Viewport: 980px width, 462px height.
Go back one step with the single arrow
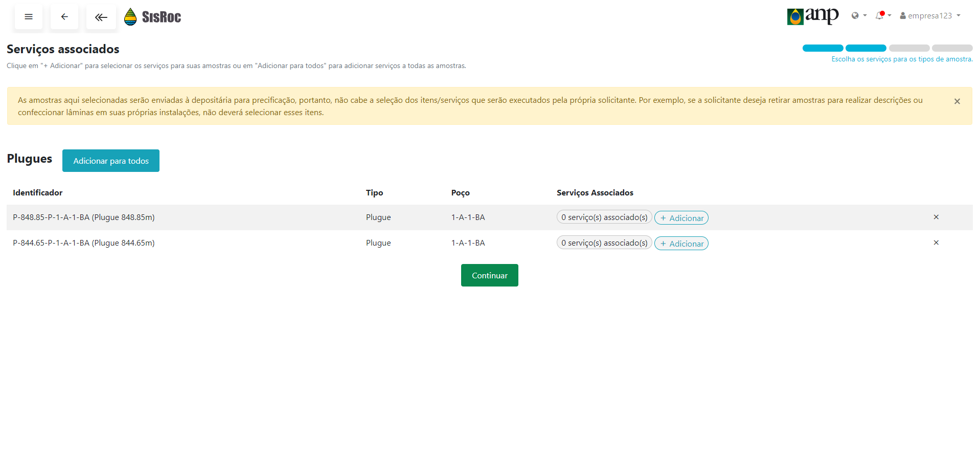tap(64, 17)
